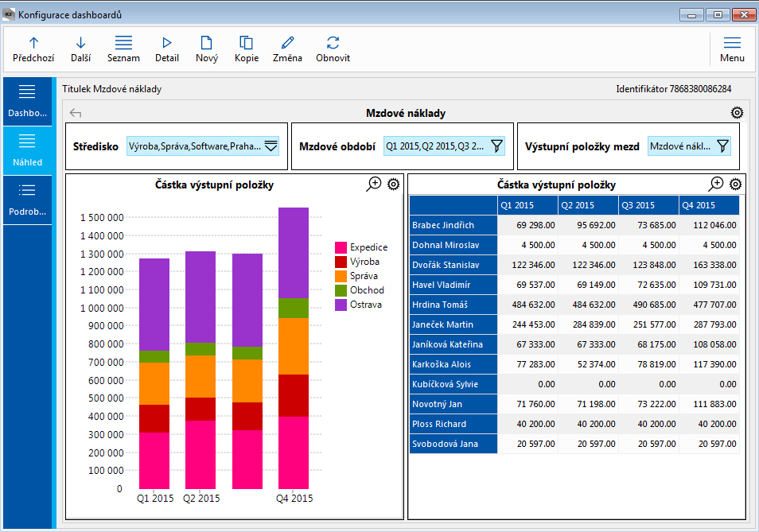
Task: Create new dashboard with Nový
Action: (x=207, y=49)
